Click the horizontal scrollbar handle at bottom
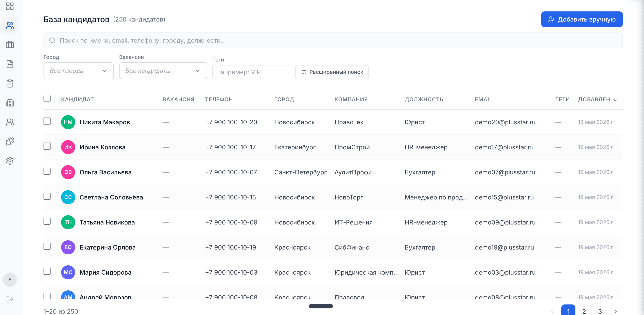 tap(321, 306)
